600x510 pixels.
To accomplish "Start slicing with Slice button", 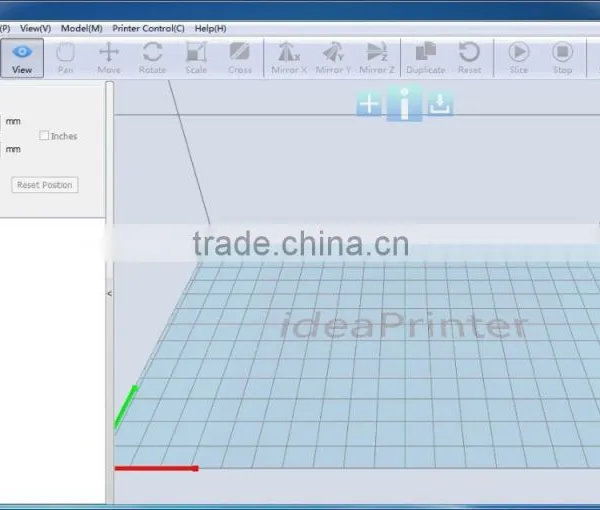I will point(518,58).
